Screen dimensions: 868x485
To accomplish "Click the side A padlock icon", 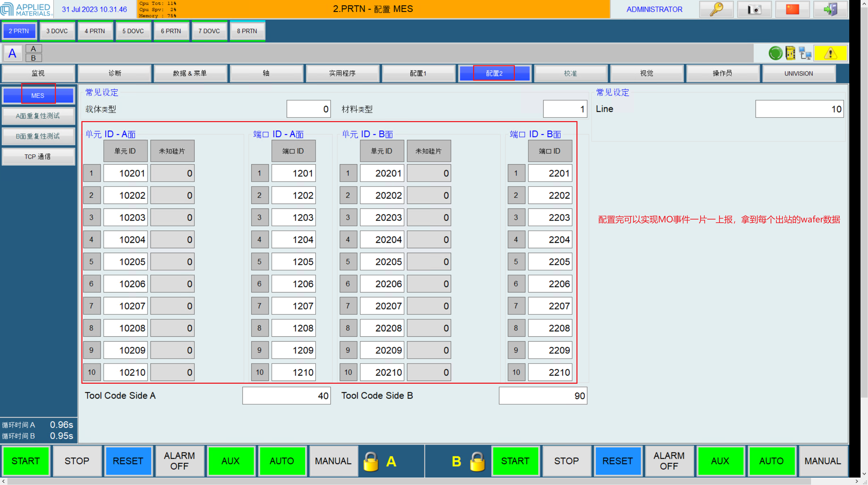I will click(x=371, y=461).
